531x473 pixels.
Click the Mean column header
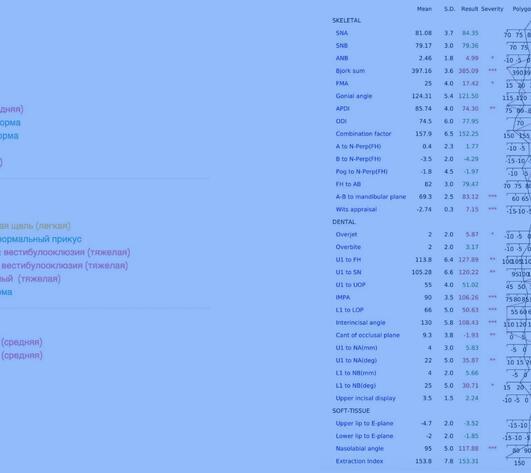(424, 9)
